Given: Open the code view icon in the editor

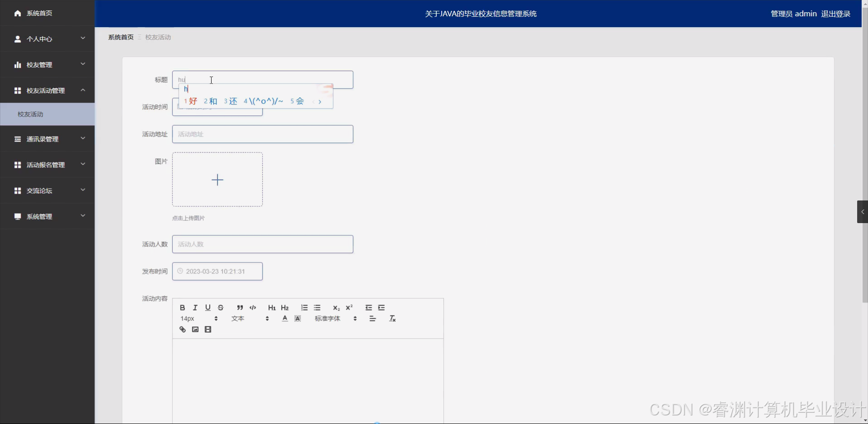Looking at the screenshot, I should [253, 308].
